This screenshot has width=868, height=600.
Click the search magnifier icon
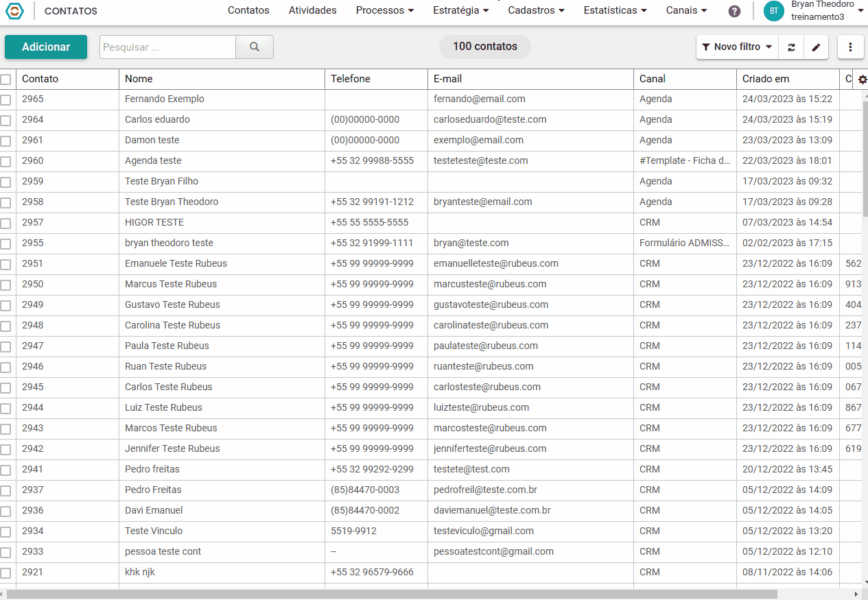[255, 47]
